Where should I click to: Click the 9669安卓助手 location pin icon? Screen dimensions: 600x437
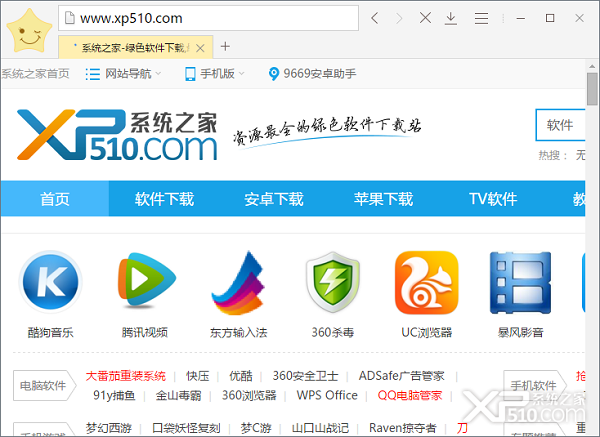274,74
